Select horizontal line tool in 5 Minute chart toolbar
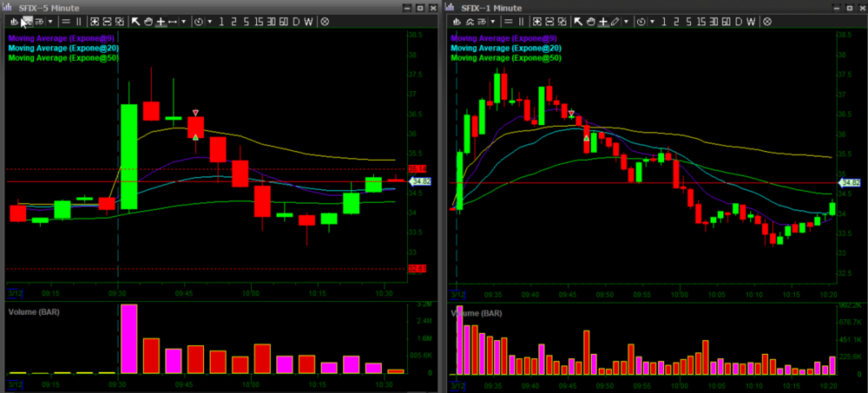The width and height of the screenshot is (868, 393). [66, 21]
